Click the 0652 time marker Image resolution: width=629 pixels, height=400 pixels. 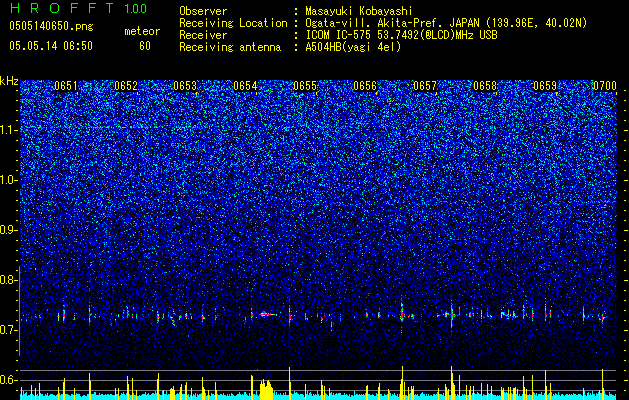(126, 86)
